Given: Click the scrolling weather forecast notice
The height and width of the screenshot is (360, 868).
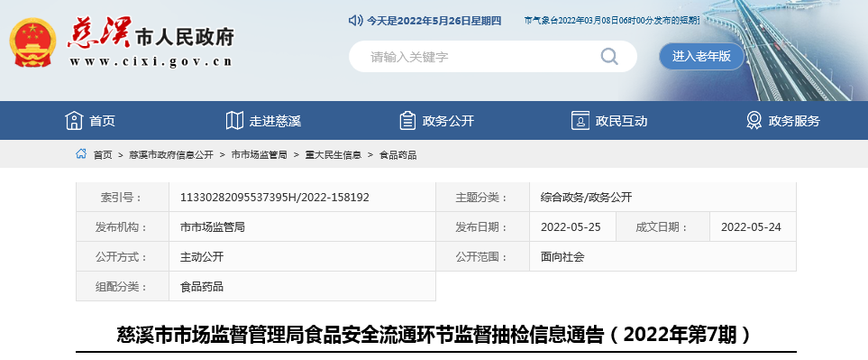Looking at the screenshot, I should pos(612,21).
